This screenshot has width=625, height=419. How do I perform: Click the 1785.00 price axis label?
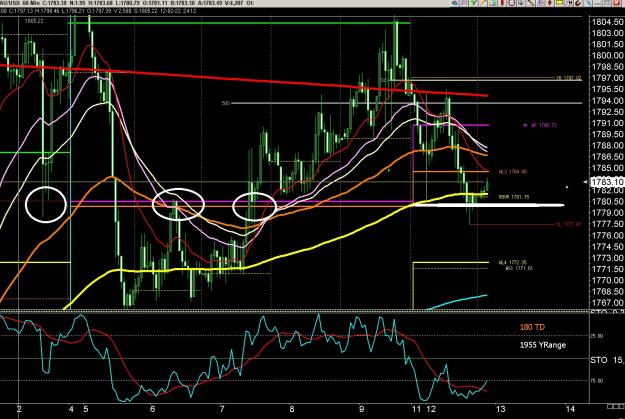607,168
